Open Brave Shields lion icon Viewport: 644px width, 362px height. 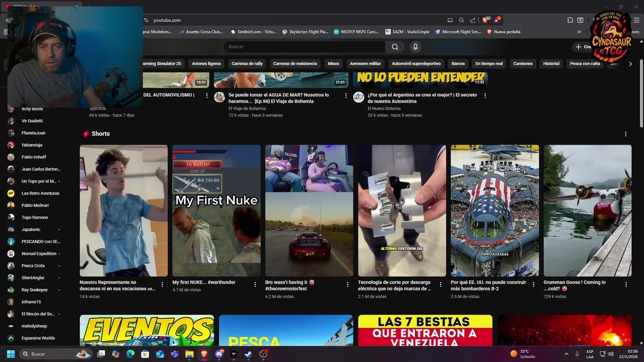point(485,20)
